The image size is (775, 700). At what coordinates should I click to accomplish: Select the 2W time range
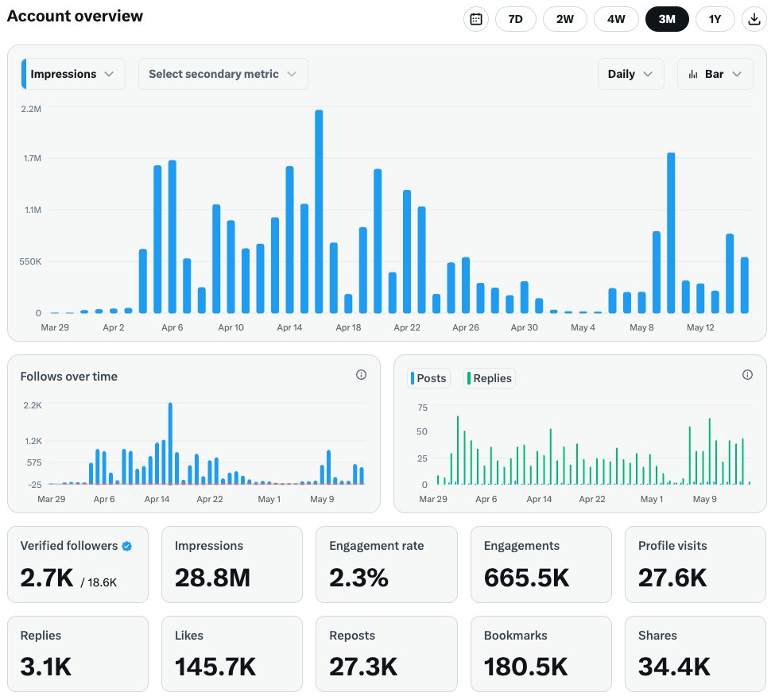565,19
